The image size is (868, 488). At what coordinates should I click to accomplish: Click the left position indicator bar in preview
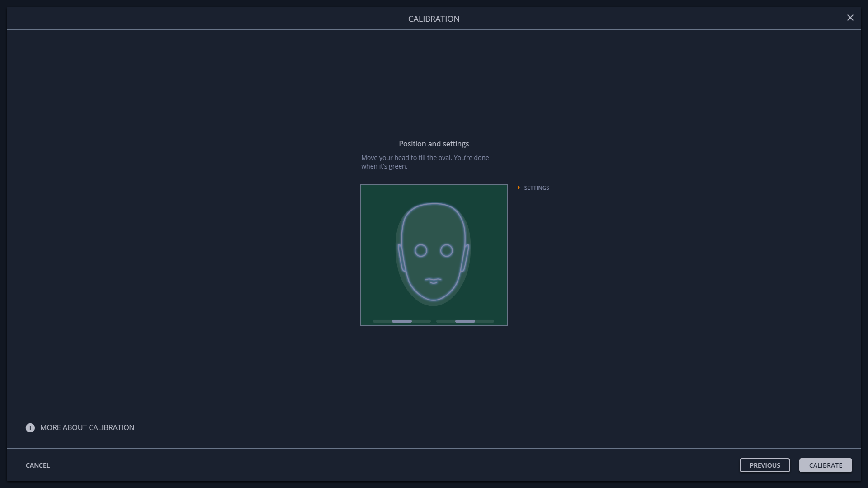pyautogui.click(x=401, y=321)
